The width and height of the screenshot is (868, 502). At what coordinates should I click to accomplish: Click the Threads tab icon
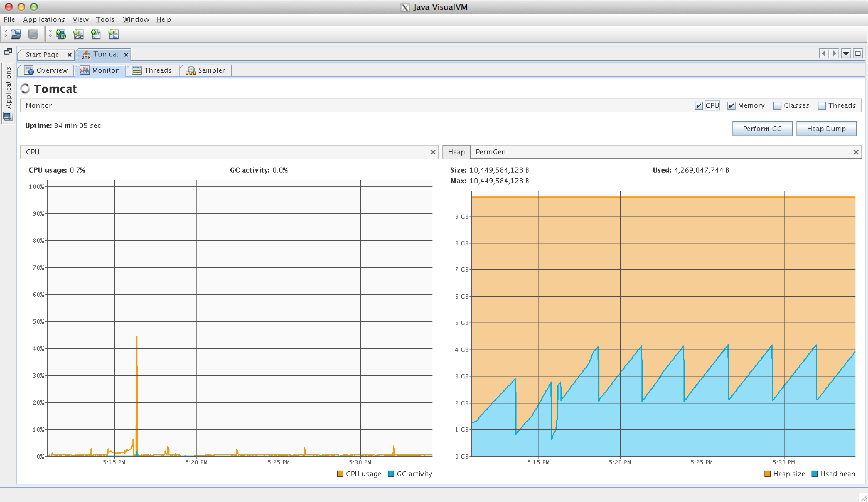[137, 70]
